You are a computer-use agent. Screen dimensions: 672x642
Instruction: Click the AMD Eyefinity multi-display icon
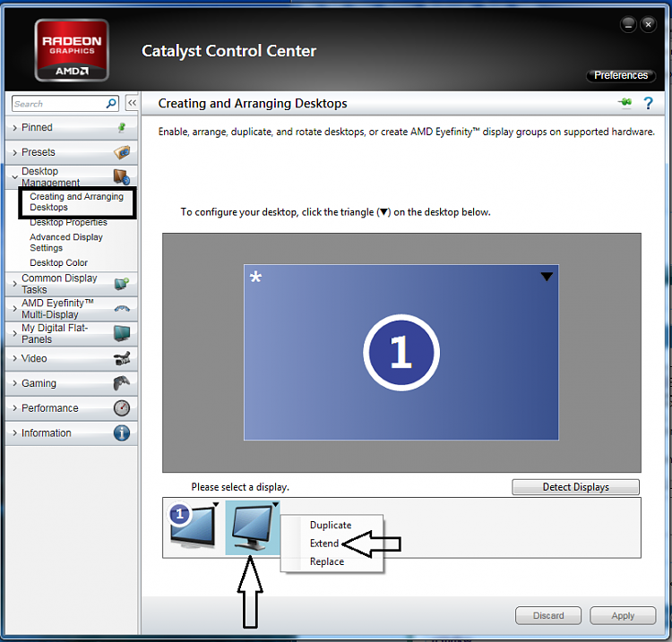[122, 308]
